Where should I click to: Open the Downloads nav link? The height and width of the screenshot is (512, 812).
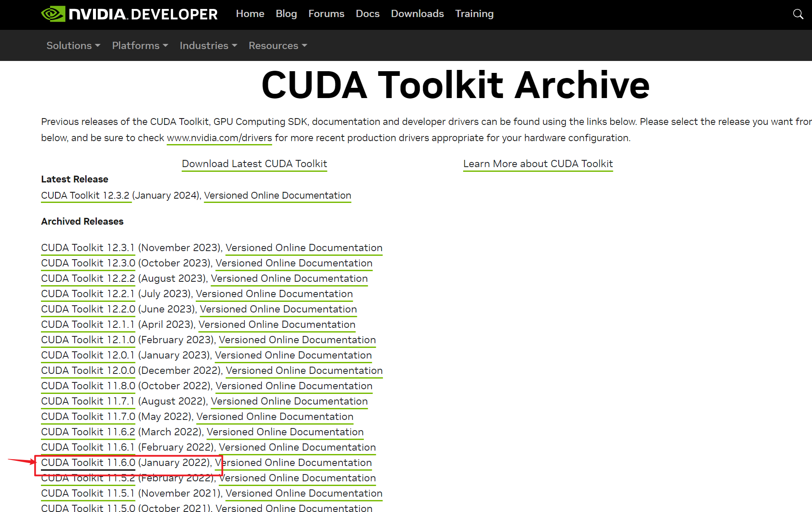417,14
